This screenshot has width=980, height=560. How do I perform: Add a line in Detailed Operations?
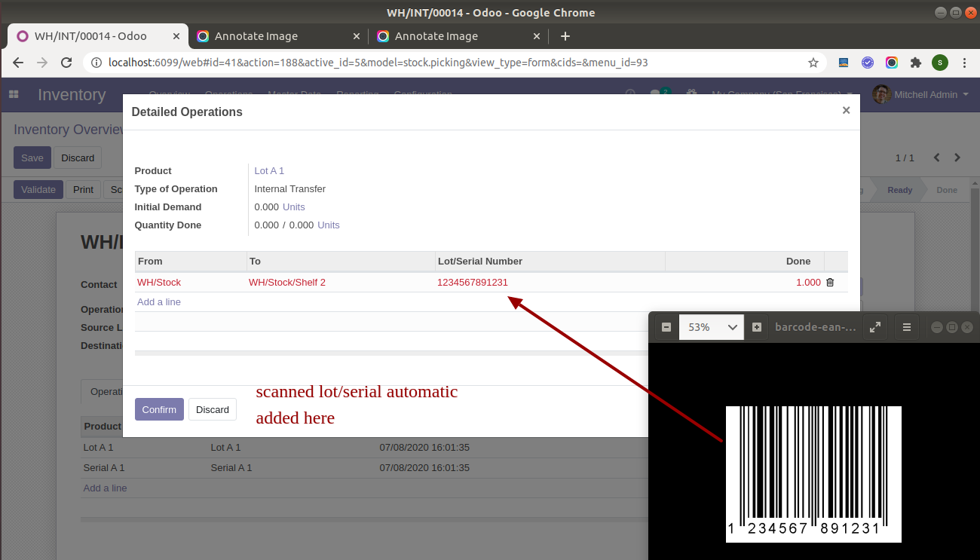159,301
